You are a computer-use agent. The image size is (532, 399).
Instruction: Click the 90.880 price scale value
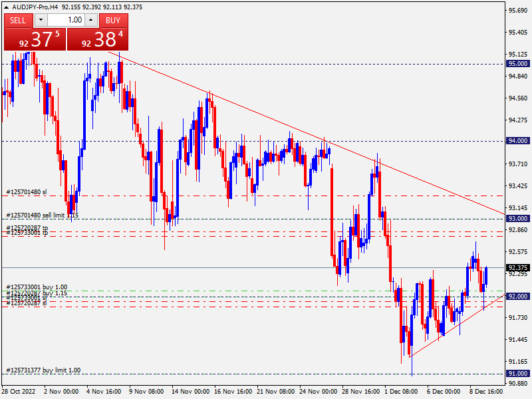click(518, 384)
